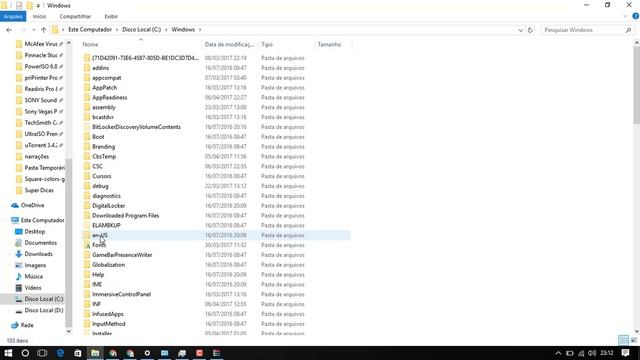The height and width of the screenshot is (360, 640).
Task: Refresh the current folder view
Action: coord(530,30)
